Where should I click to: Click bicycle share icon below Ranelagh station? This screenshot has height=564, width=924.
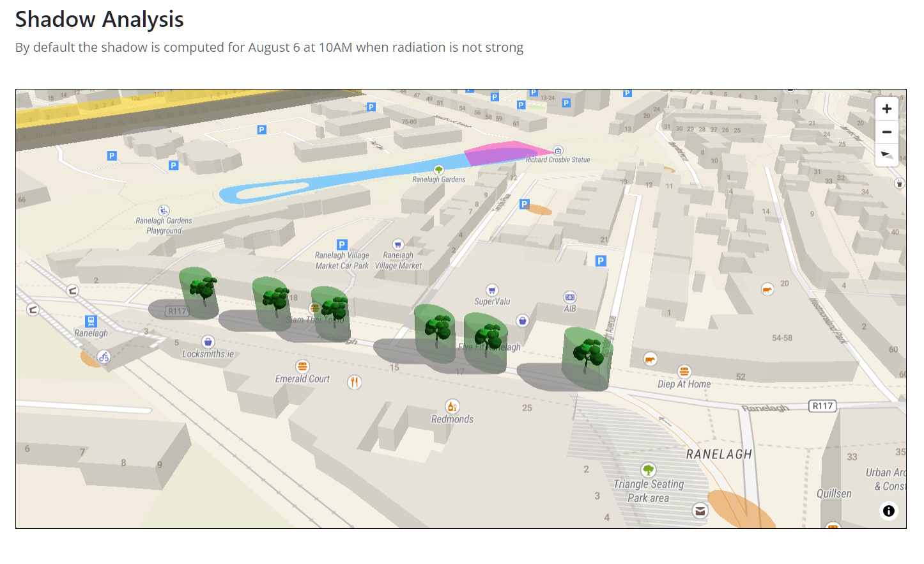(x=104, y=357)
